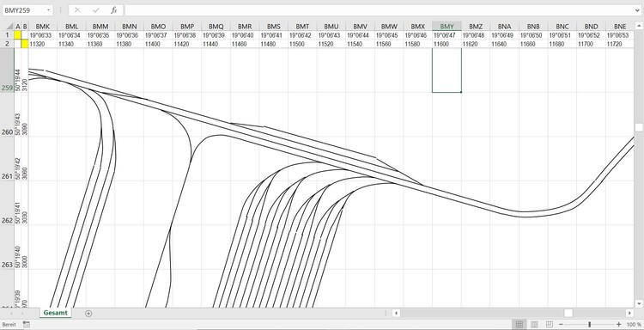Select row 259 header
The width and height of the screenshot is (644, 330).
[x=7, y=70]
